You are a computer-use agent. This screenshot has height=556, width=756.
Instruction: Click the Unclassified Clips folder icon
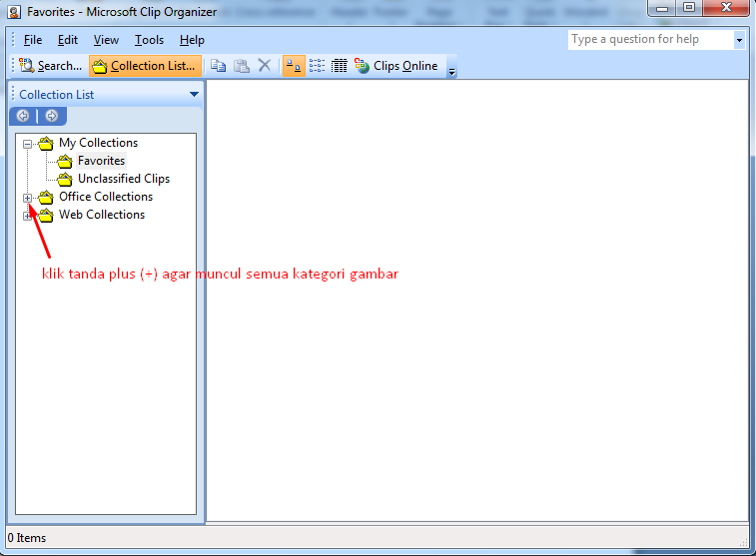[x=65, y=179]
